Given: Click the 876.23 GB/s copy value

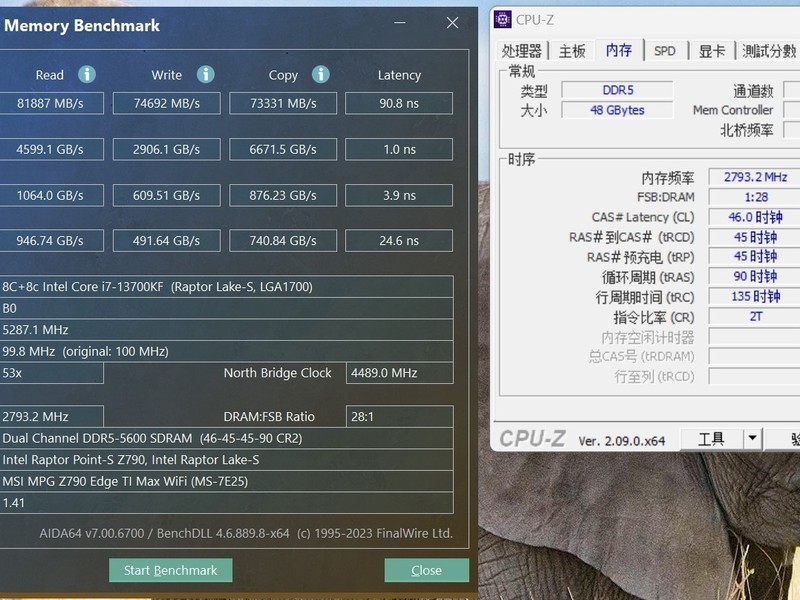Looking at the screenshot, I should [283, 195].
